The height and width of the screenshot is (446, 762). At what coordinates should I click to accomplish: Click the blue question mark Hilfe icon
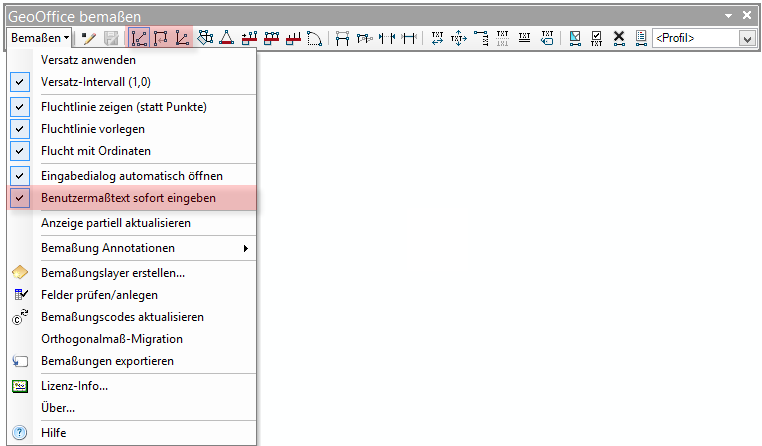pyautogui.click(x=20, y=433)
